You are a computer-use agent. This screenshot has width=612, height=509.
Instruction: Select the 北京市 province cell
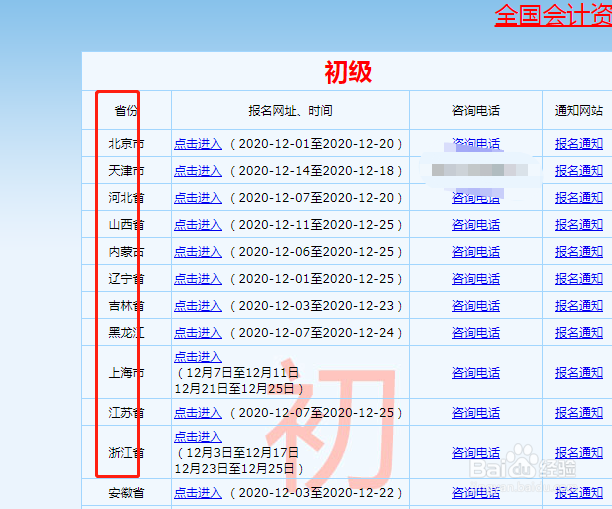coord(126,144)
